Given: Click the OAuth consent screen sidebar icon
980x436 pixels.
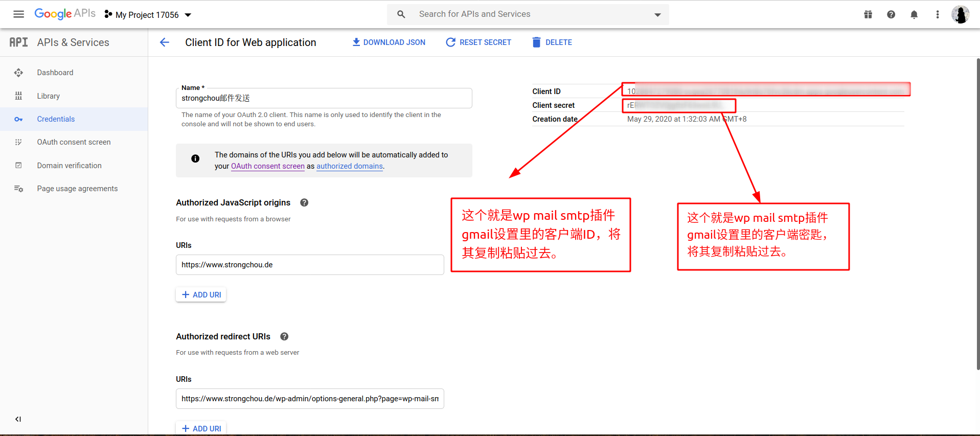Looking at the screenshot, I should tap(18, 142).
